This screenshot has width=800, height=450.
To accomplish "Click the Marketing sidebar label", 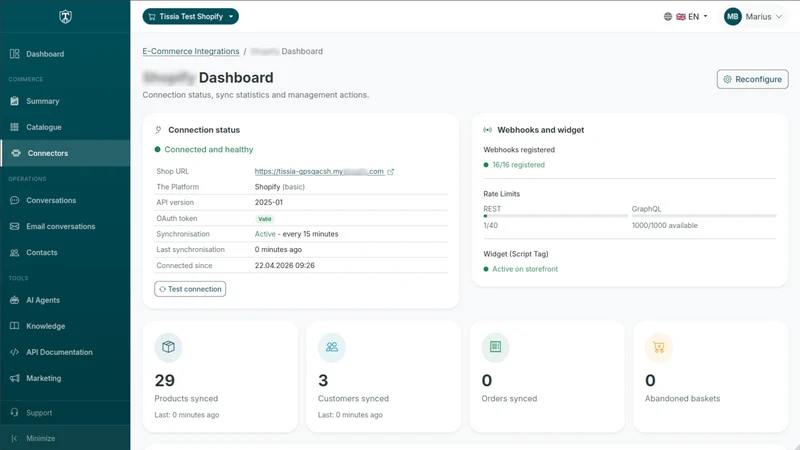I will [43, 378].
